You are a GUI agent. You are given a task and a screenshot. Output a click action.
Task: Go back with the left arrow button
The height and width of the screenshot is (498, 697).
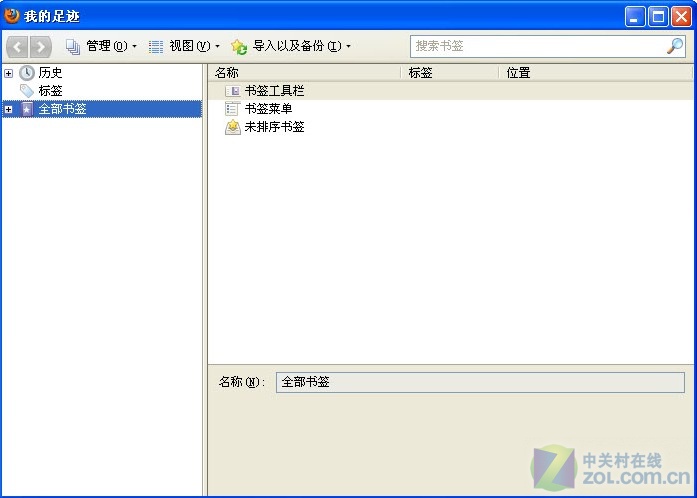click(17, 46)
